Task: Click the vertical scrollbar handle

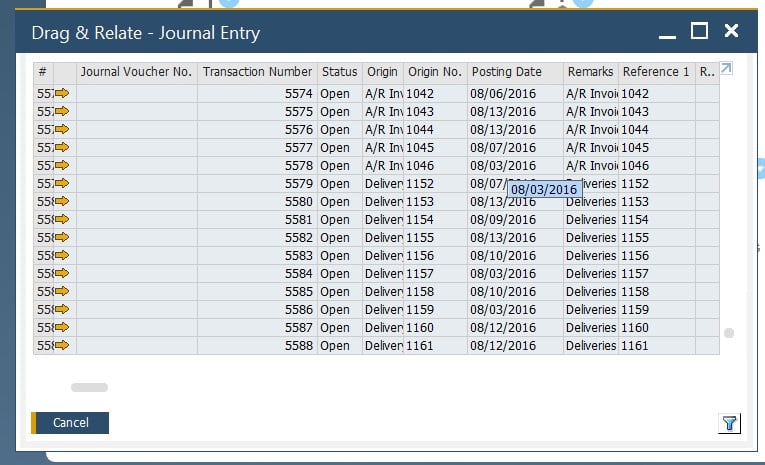Action: click(x=729, y=333)
